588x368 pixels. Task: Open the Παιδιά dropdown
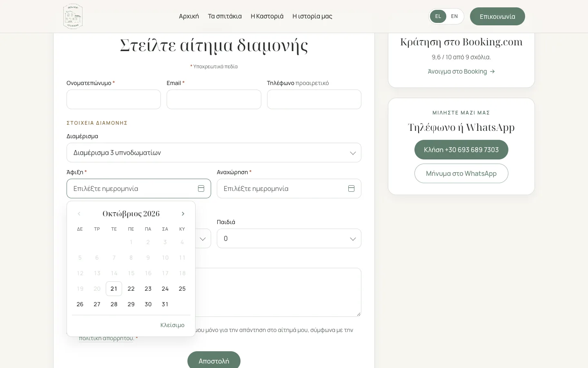coord(289,238)
